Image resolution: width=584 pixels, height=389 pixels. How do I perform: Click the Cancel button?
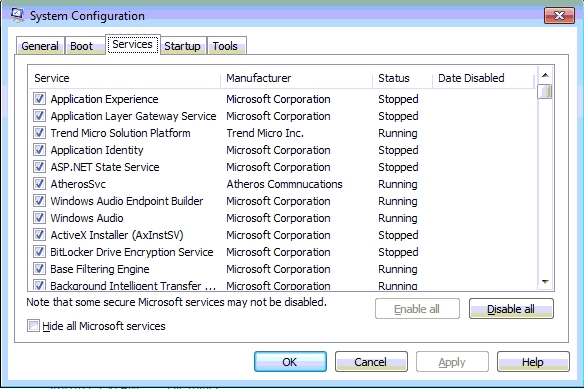click(371, 362)
